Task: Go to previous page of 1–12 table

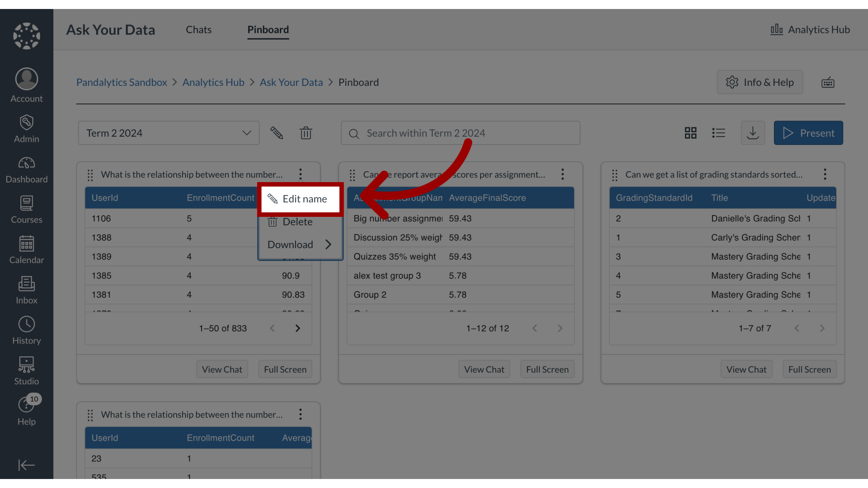Action: click(535, 328)
